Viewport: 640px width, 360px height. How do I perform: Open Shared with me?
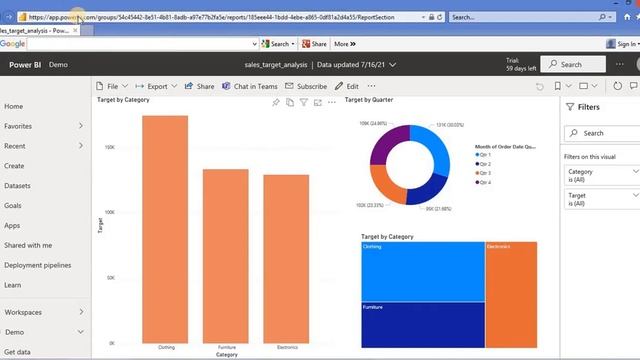(28, 245)
